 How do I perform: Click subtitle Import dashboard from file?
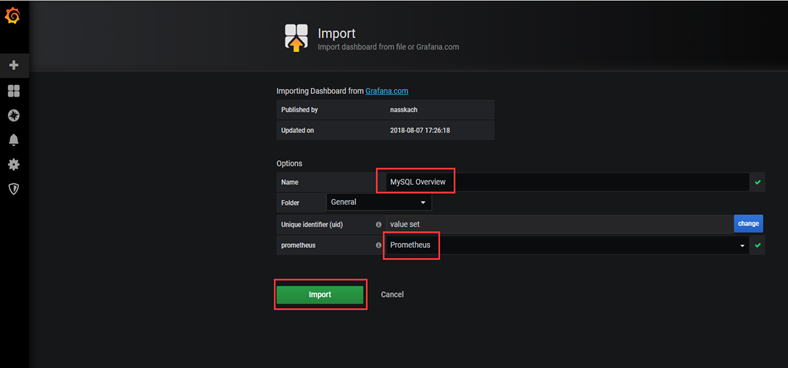(x=388, y=47)
